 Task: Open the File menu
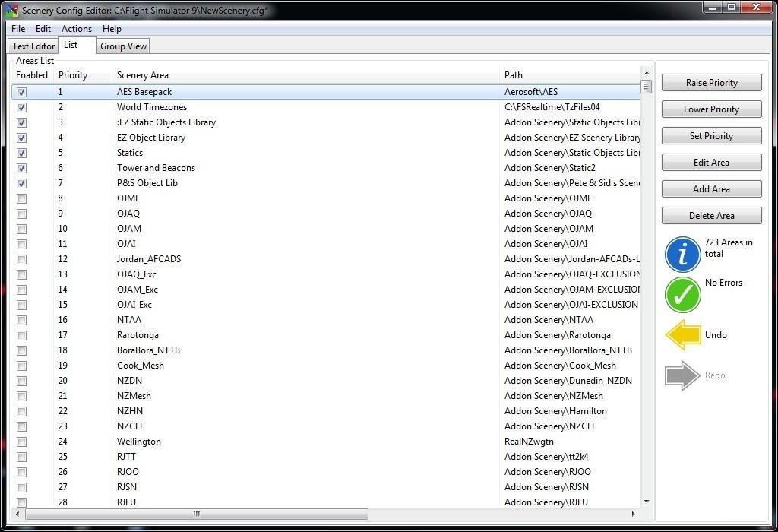point(18,29)
